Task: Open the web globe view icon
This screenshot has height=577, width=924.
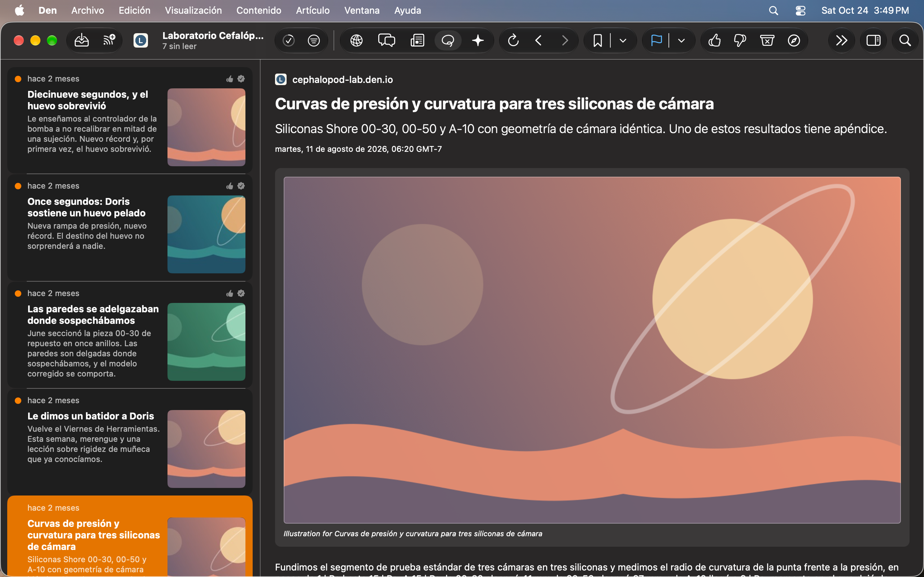Action: (x=356, y=40)
